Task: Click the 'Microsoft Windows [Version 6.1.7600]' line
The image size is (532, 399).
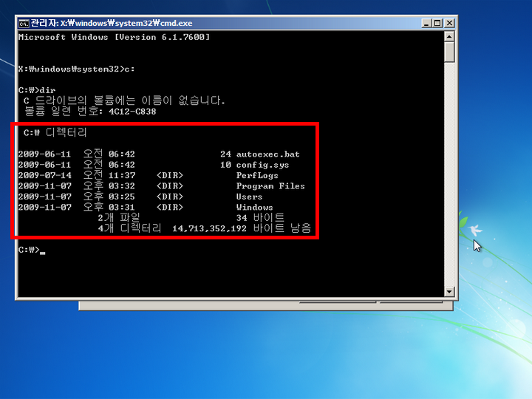Action: tap(114, 37)
